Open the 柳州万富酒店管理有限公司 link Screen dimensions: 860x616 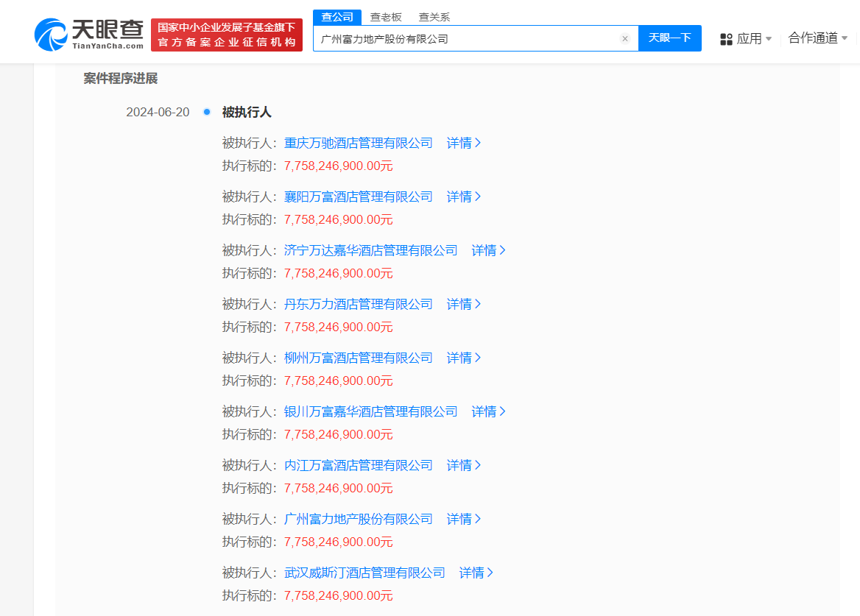click(359, 358)
